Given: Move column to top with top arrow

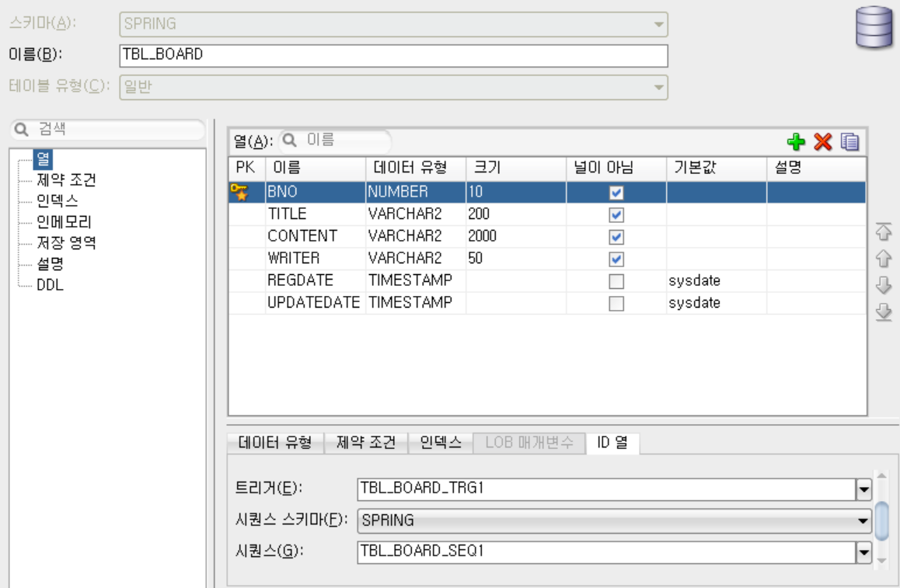Looking at the screenshot, I should tap(884, 231).
